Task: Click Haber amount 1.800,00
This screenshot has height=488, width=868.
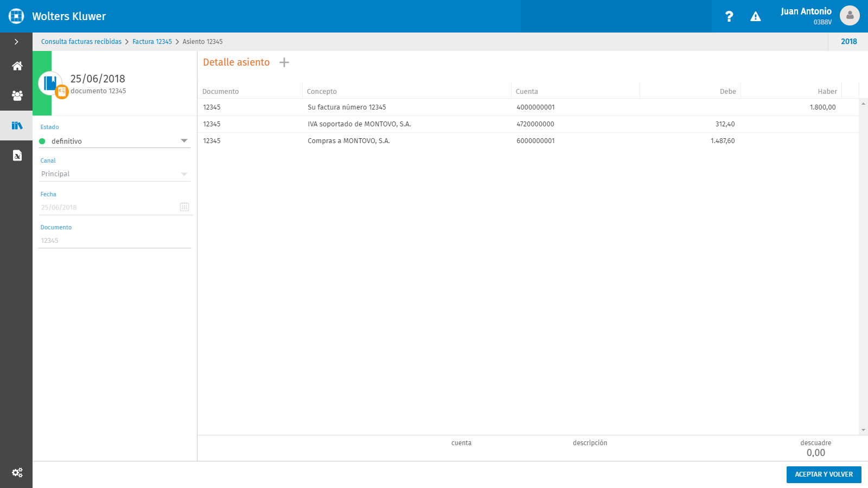Action: click(822, 107)
